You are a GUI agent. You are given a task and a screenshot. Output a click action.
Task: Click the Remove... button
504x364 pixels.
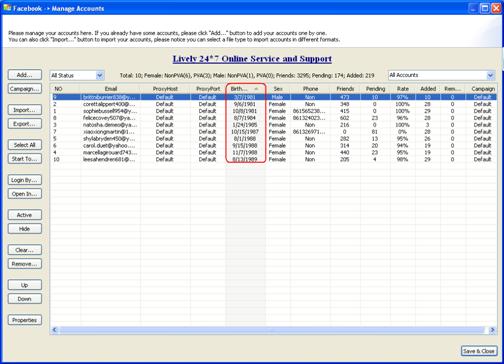coord(25,264)
